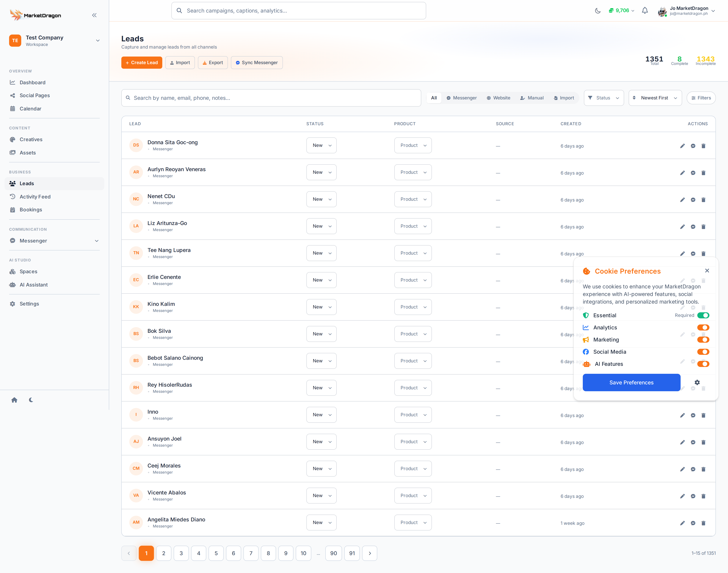Change status for Tee Nang Lupera
Image resolution: width=728 pixels, height=573 pixels.
(x=321, y=253)
